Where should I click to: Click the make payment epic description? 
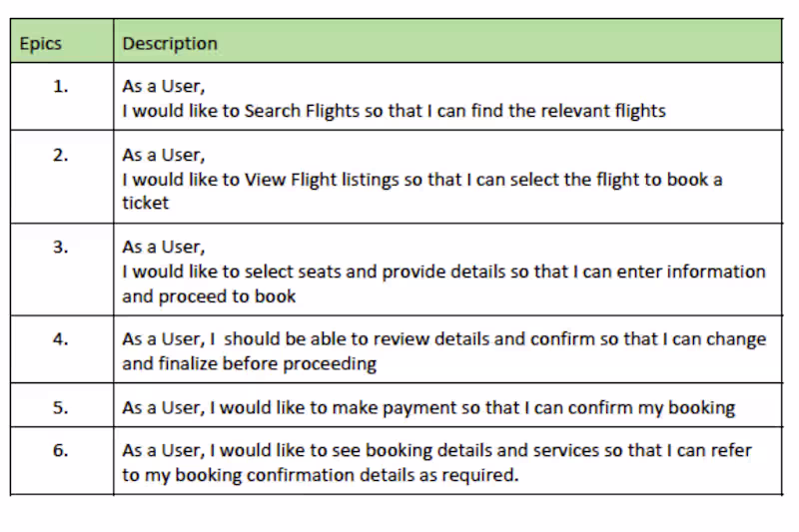tap(428, 407)
